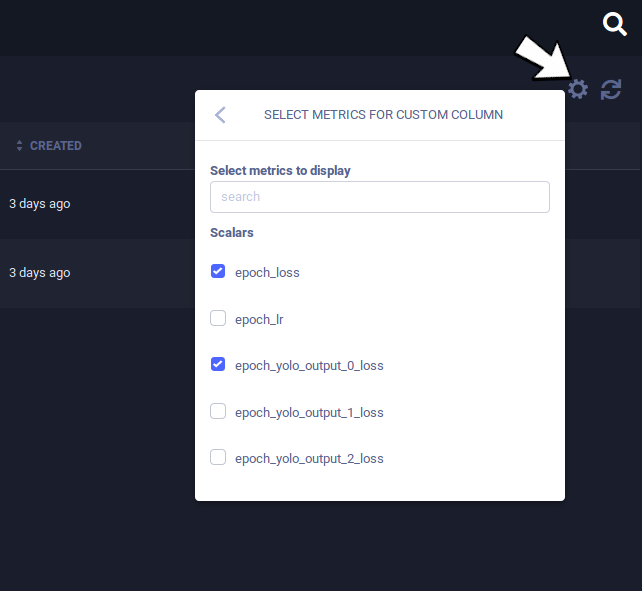Screen dimensions: 642x591
Task: Click the epoch_loss metric label
Action: (267, 272)
